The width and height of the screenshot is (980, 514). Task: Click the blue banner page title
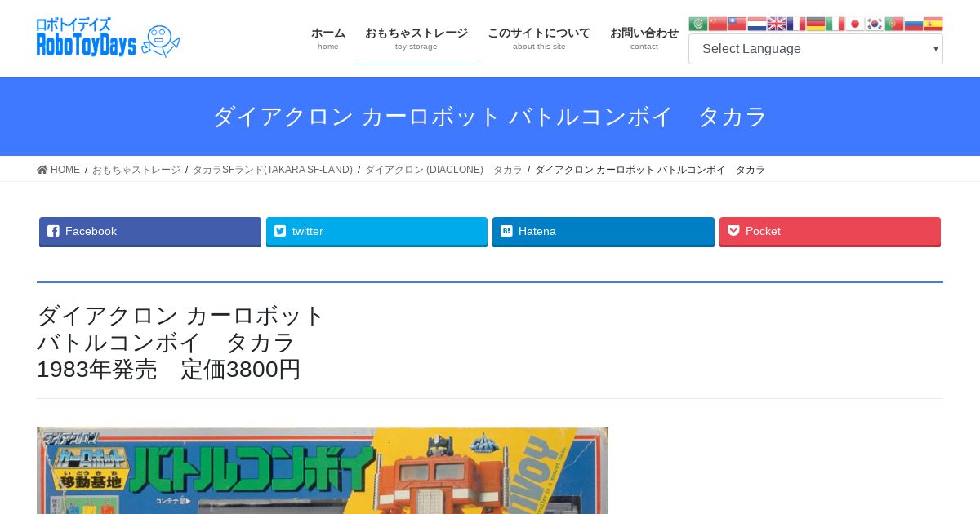490,117
